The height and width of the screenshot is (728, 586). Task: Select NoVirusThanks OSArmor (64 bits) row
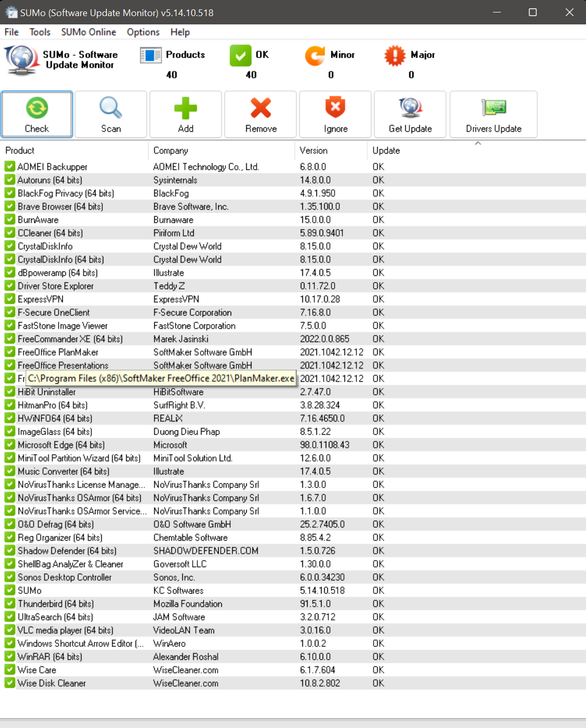[293, 498]
